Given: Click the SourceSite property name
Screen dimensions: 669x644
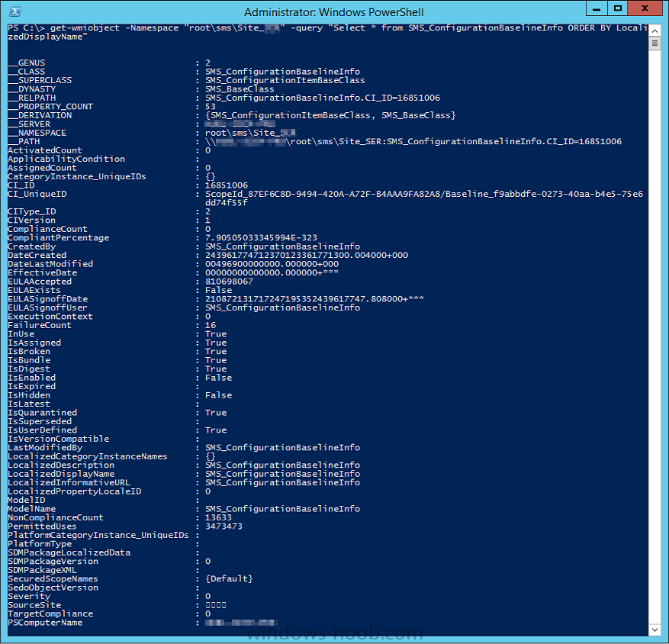Looking at the screenshot, I should click(34, 605).
